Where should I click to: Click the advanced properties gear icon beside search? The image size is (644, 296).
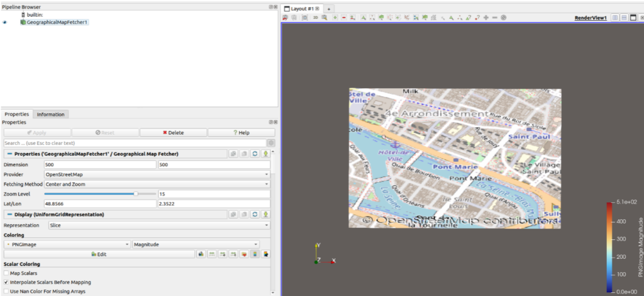tap(271, 143)
